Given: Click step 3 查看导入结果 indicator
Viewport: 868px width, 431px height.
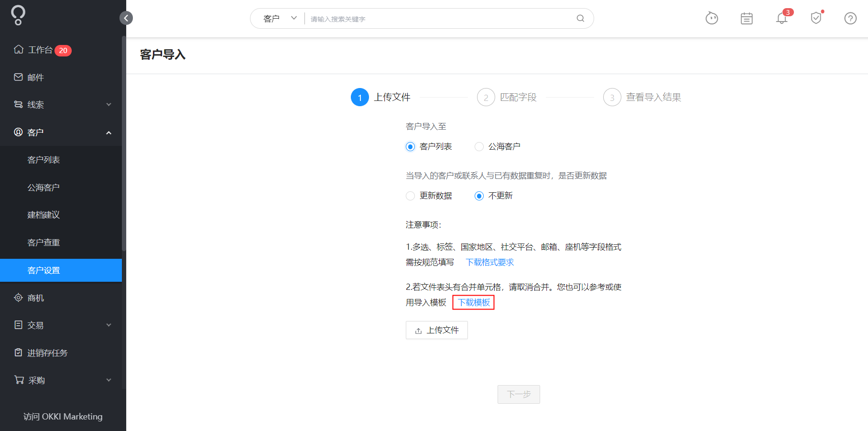Looking at the screenshot, I should [x=642, y=97].
